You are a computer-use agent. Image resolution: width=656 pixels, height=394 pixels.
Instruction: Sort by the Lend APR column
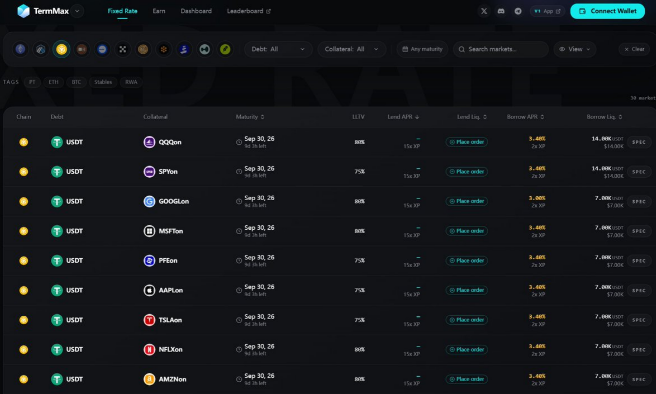click(403, 117)
